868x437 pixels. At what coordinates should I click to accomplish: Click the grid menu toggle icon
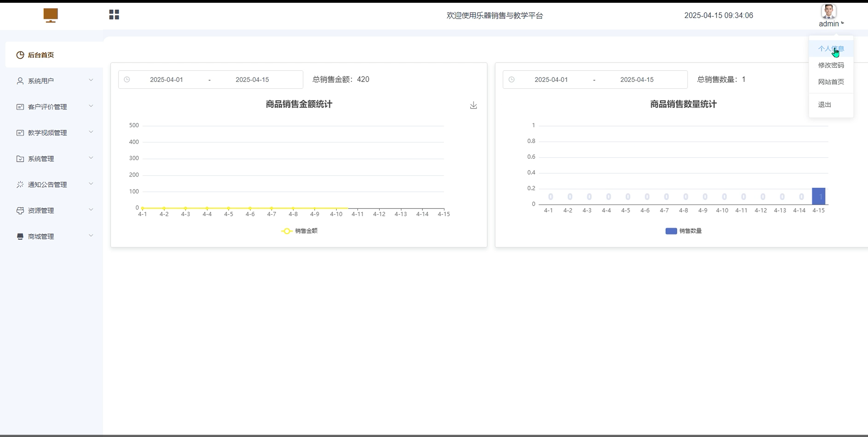114,15
